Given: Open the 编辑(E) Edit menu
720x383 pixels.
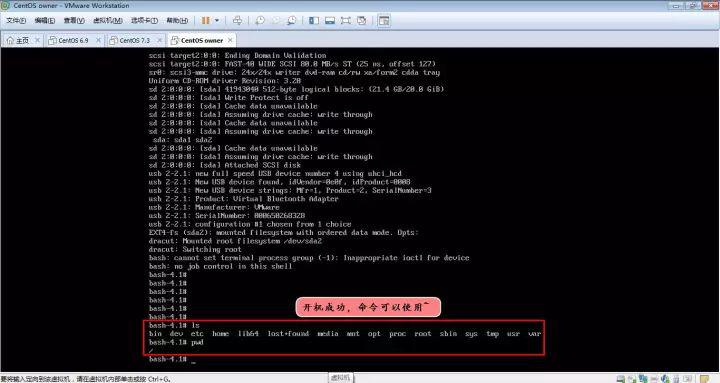Looking at the screenshot, I should (x=45, y=20).
